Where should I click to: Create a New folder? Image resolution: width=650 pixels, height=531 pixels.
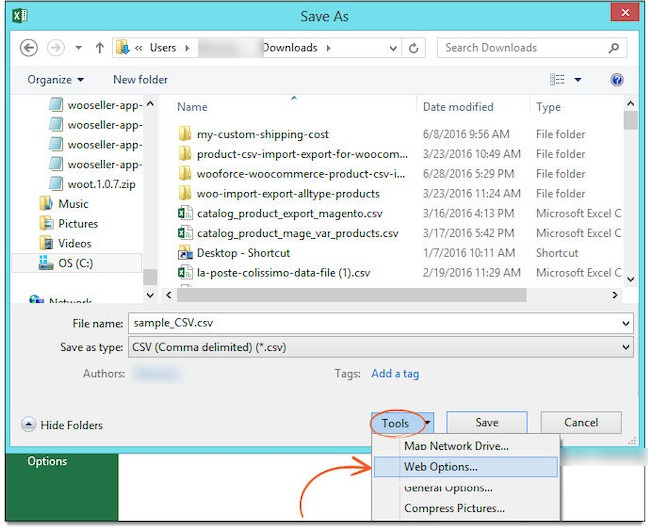[141, 80]
